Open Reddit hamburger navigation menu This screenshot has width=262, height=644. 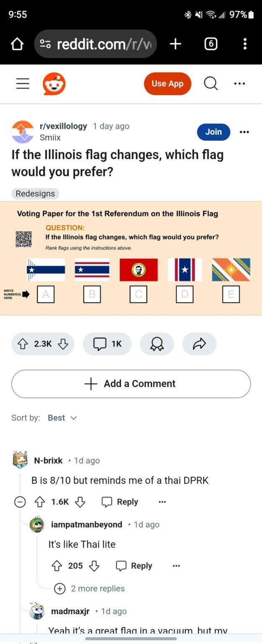click(23, 84)
